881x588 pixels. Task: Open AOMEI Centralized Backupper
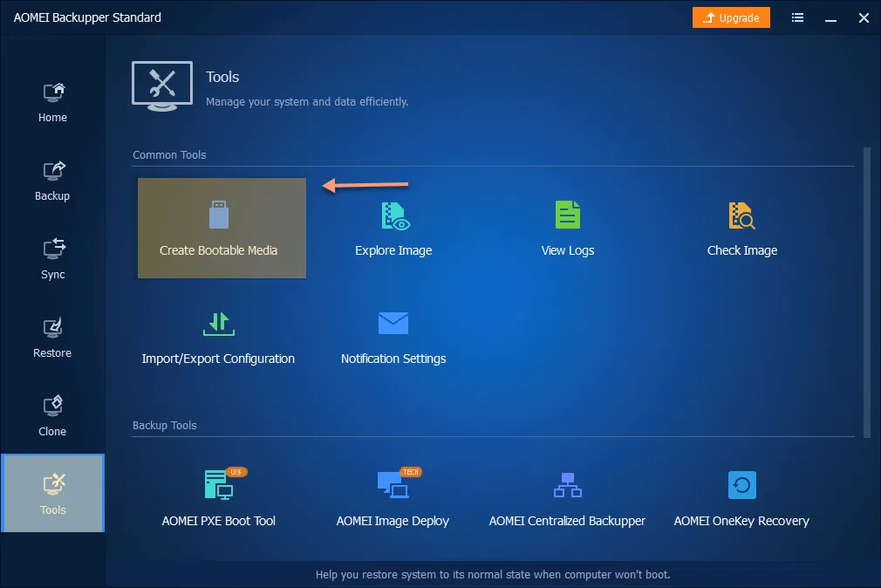tap(568, 498)
